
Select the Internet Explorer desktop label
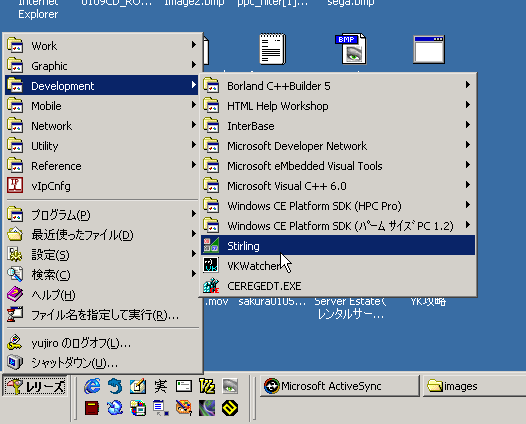coord(38,8)
